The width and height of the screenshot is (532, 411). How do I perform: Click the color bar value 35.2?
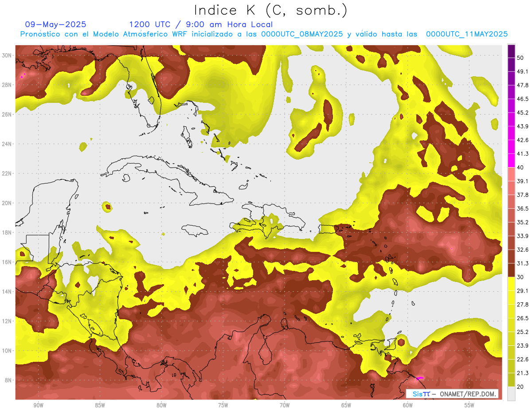(x=523, y=222)
